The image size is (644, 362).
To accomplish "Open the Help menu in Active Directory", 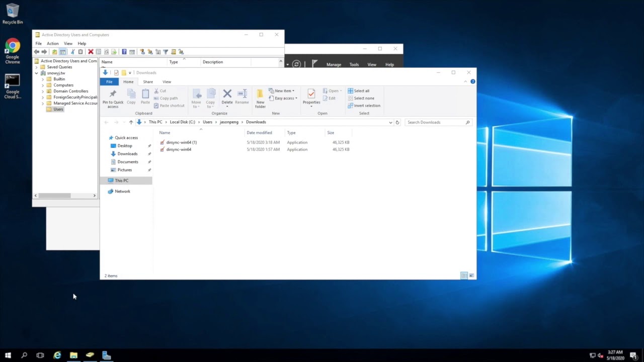I will pos(82,44).
